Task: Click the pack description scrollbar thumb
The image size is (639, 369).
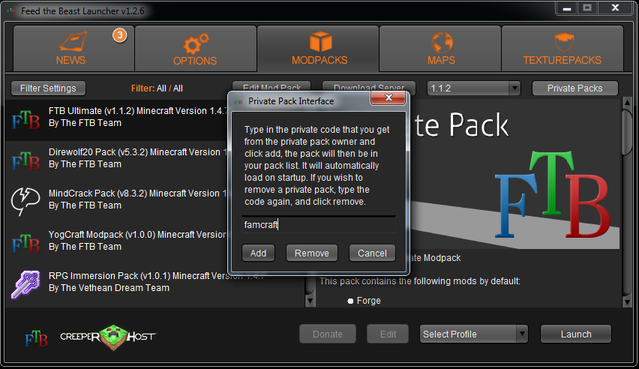Action: [628, 132]
